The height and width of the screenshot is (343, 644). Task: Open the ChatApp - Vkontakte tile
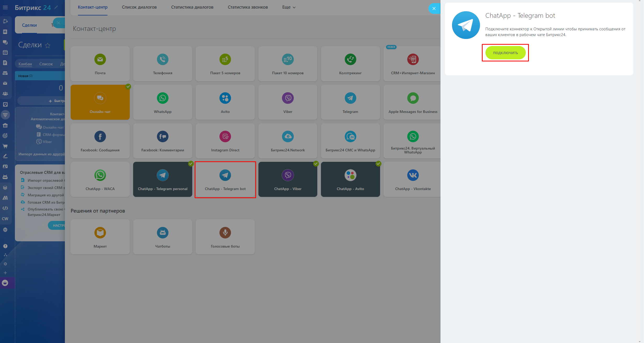coord(413,179)
